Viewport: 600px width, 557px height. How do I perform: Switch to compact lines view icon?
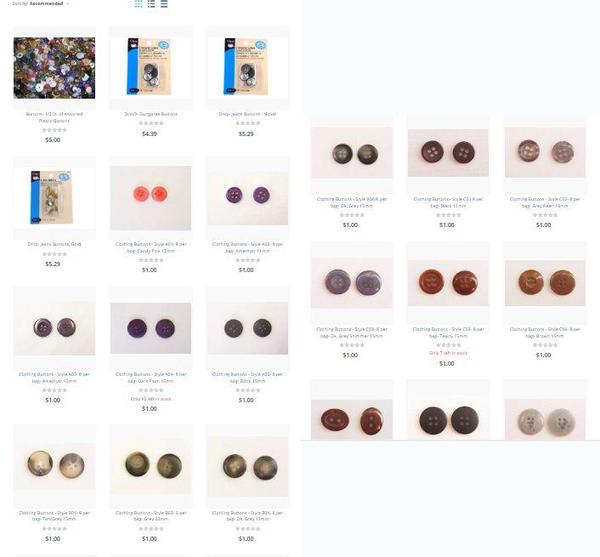[164, 4]
